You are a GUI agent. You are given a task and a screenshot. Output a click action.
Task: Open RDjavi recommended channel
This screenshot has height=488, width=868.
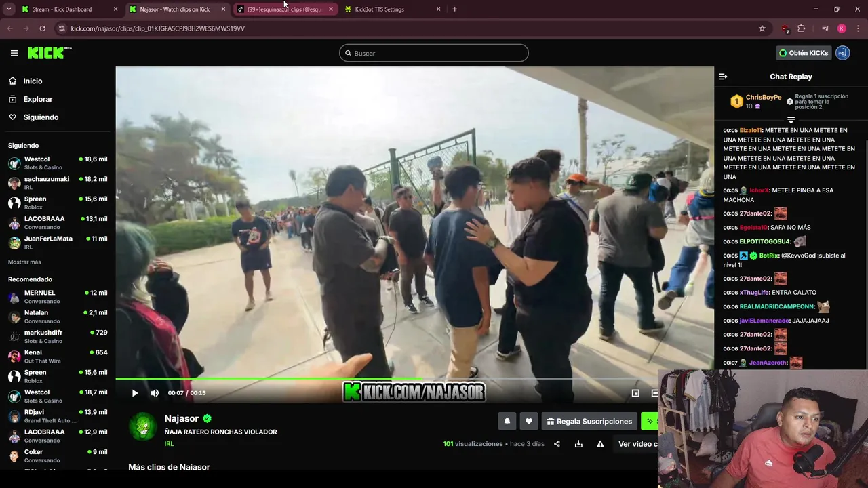58,415
